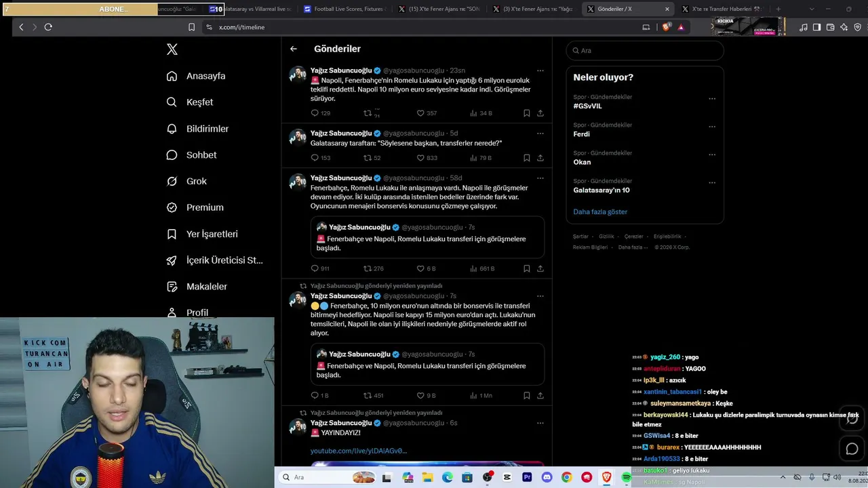View analytics of tweet with 34 B views
This screenshot has width=868, height=488.
(x=473, y=113)
